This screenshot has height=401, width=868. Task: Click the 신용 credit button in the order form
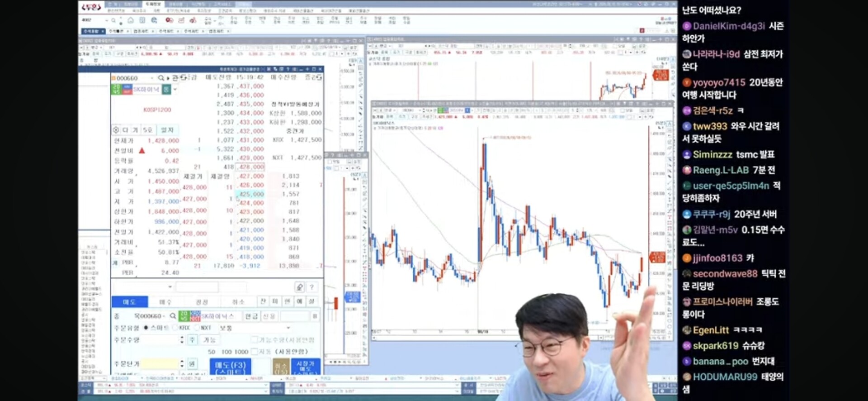(269, 316)
